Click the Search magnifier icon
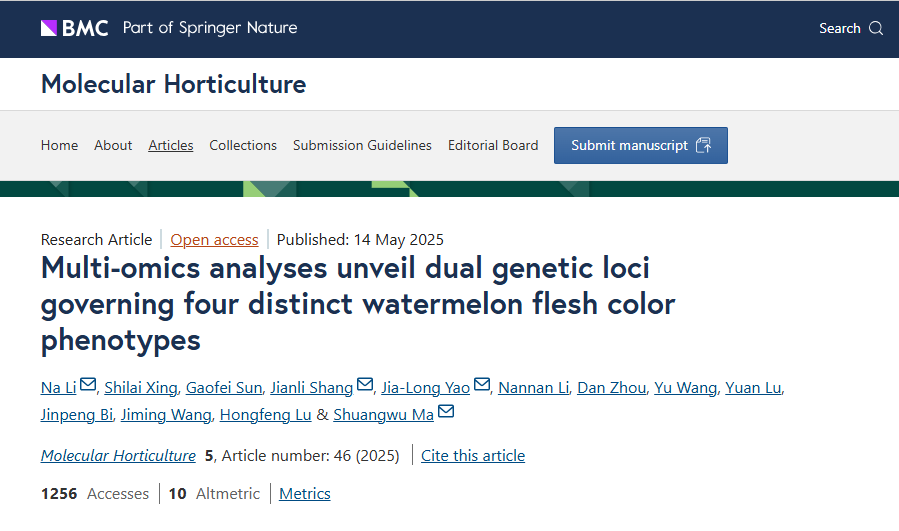Viewport: 899px width, 531px height. (876, 28)
